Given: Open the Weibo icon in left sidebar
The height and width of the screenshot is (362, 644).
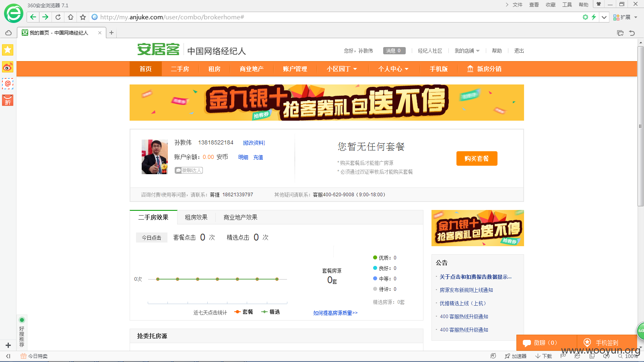Looking at the screenshot, I should [8, 67].
